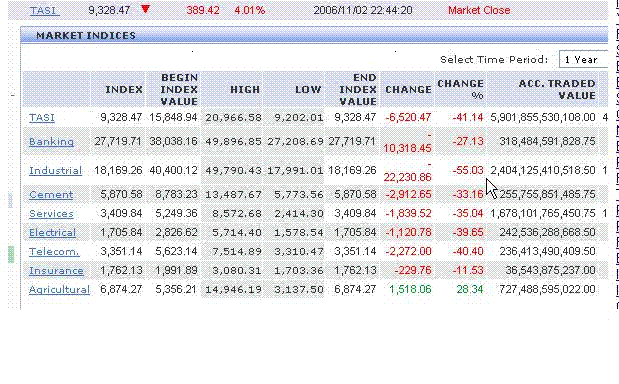This screenshot has width=619, height=384.
Task: Click the green marker on left edge
Action: (11, 254)
